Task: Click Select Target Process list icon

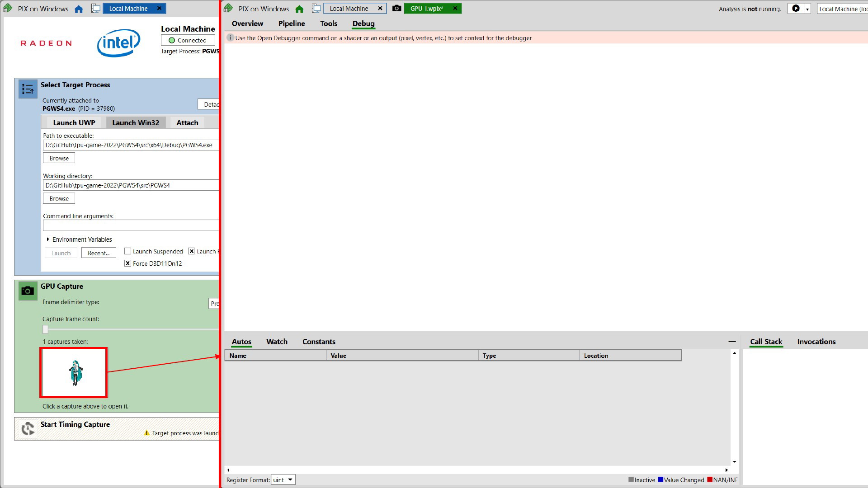Action: pos(28,89)
